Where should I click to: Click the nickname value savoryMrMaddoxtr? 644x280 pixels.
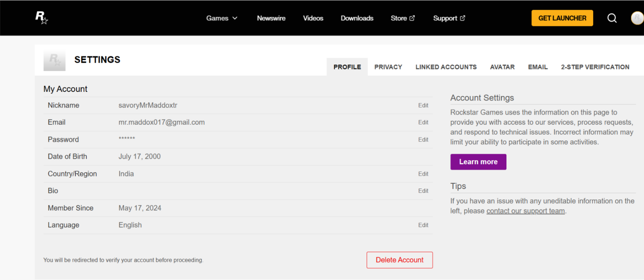(148, 105)
